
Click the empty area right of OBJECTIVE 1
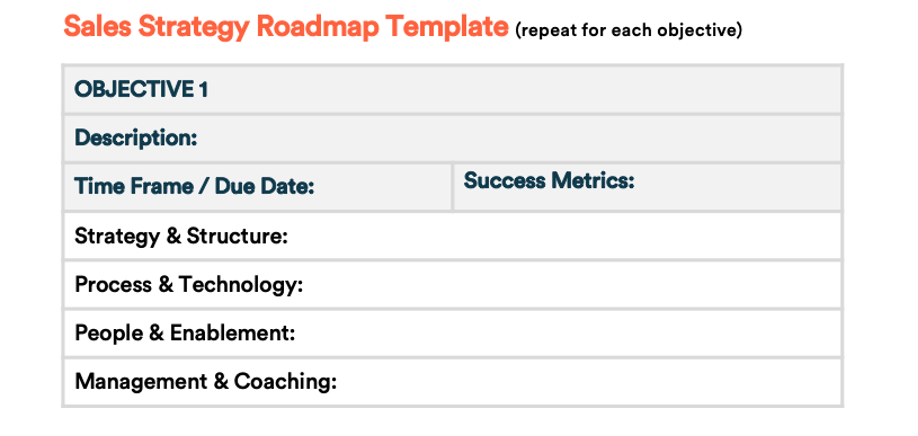click(x=525, y=90)
